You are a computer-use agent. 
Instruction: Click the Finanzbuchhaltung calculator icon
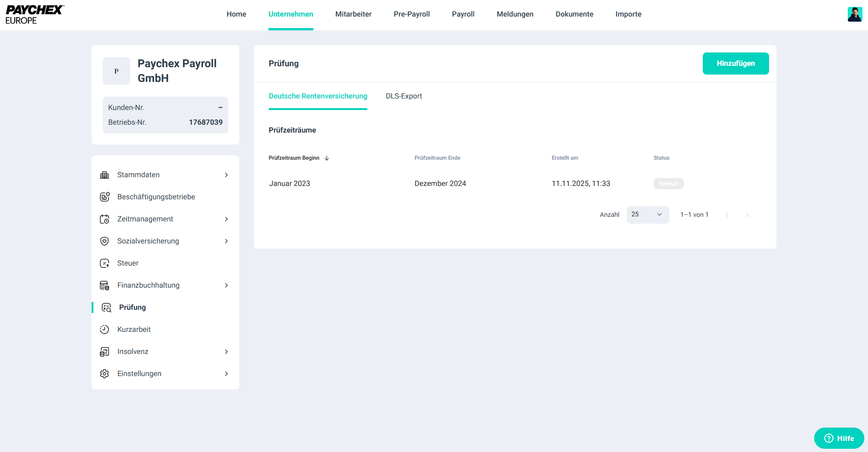coord(104,285)
